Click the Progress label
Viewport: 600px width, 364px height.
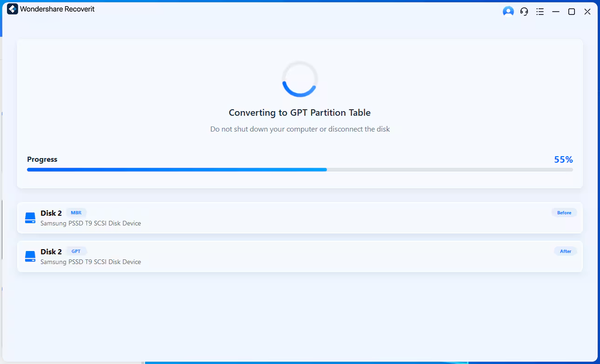42,159
